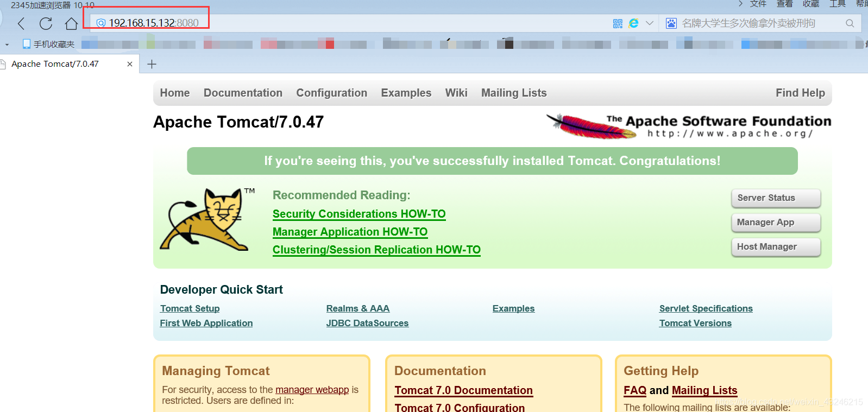Screen dimensions: 868x412
Task: Open the Servlet Specifications link
Action: click(706, 308)
